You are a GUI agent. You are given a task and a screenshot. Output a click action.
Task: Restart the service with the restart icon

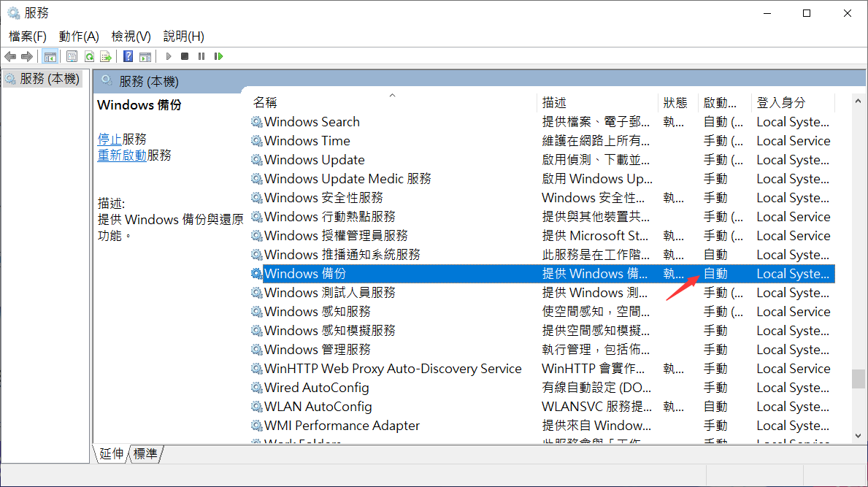click(219, 56)
